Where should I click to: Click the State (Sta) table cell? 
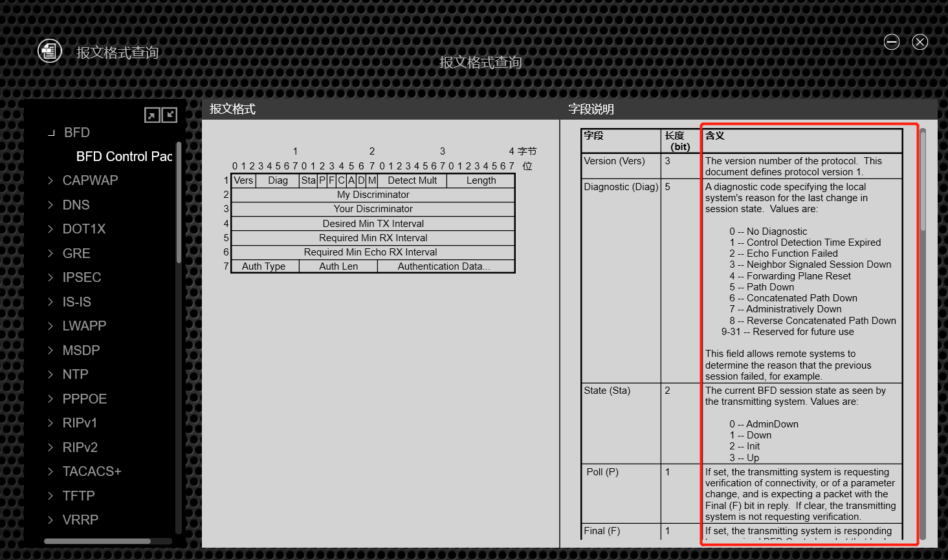pyautogui.click(x=621, y=424)
